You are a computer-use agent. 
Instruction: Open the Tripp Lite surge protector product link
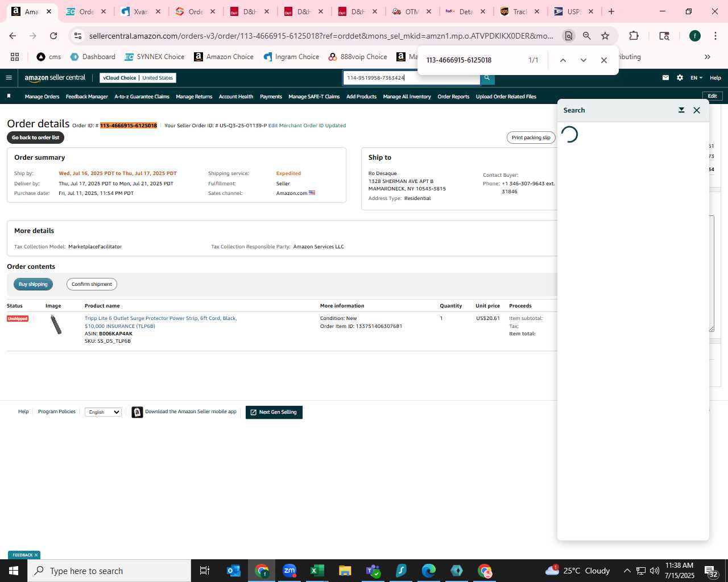tap(160, 322)
